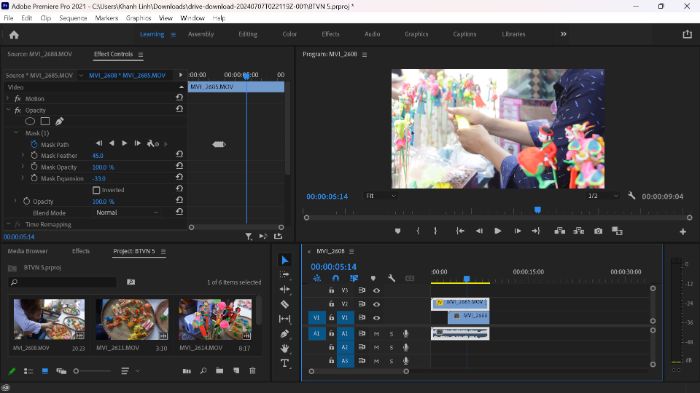The image size is (700, 393).
Task: Play the sequence in Program monitor
Action: [498, 231]
